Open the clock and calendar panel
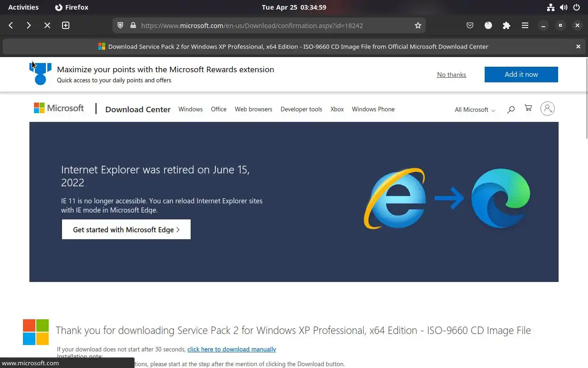 tap(294, 7)
